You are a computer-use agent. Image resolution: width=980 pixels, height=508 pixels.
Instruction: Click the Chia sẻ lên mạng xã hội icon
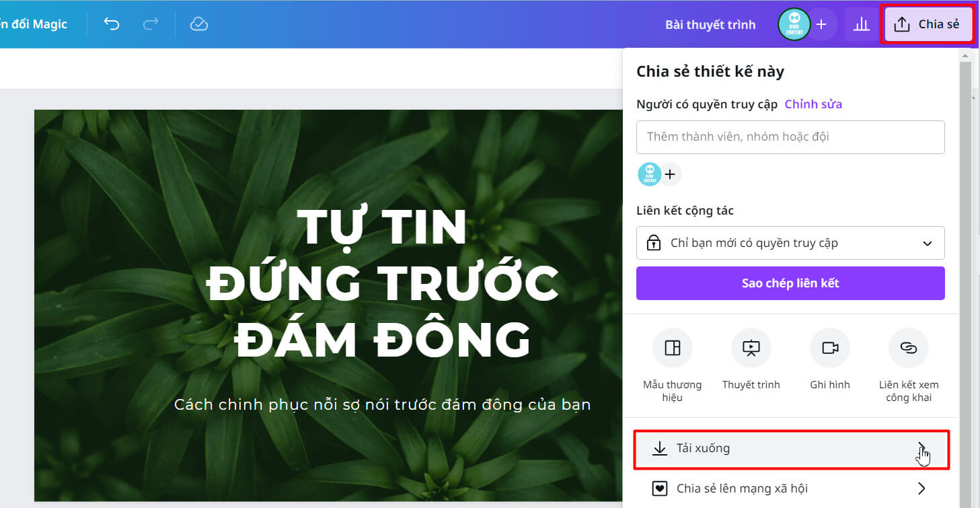click(660, 488)
